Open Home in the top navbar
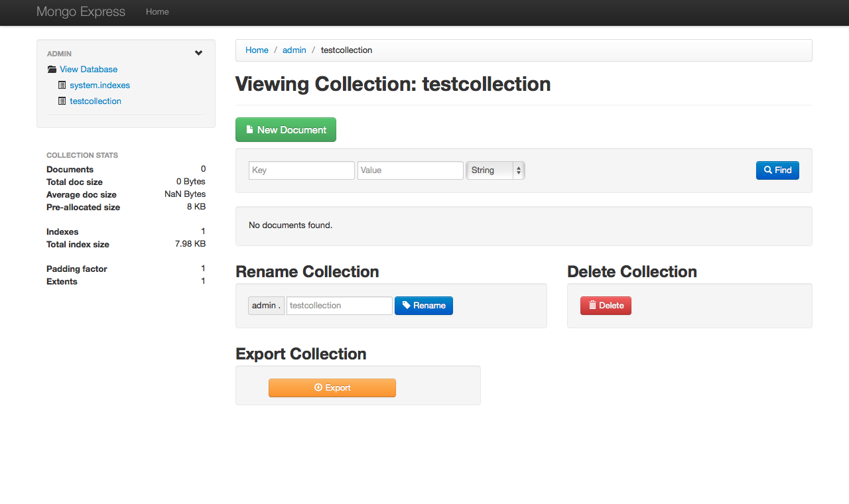The width and height of the screenshot is (849, 504). tap(157, 12)
